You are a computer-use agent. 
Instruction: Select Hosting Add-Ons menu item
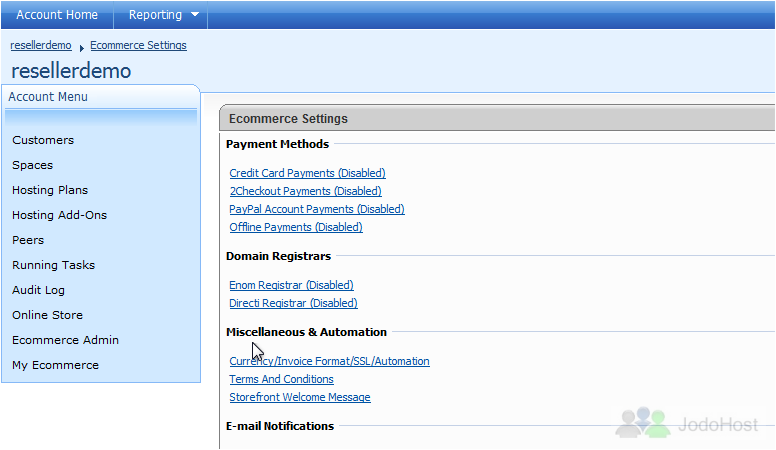pos(59,215)
